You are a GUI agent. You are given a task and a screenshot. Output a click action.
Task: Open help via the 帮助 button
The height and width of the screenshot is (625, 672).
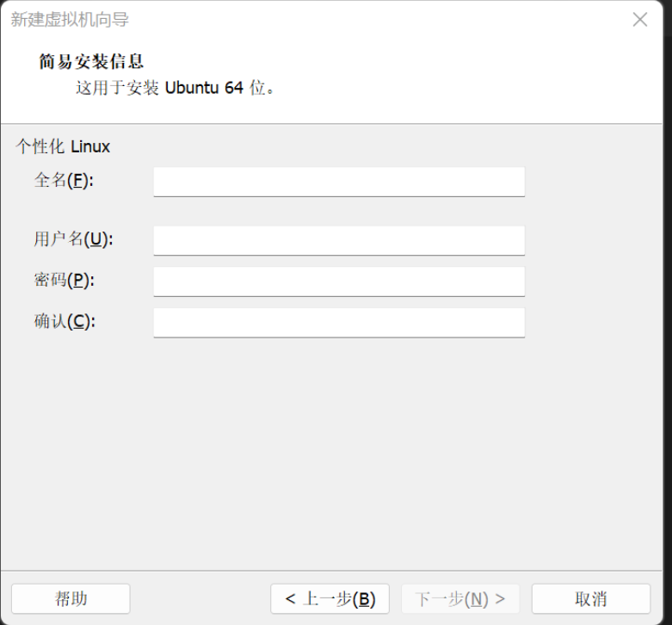tap(71, 599)
